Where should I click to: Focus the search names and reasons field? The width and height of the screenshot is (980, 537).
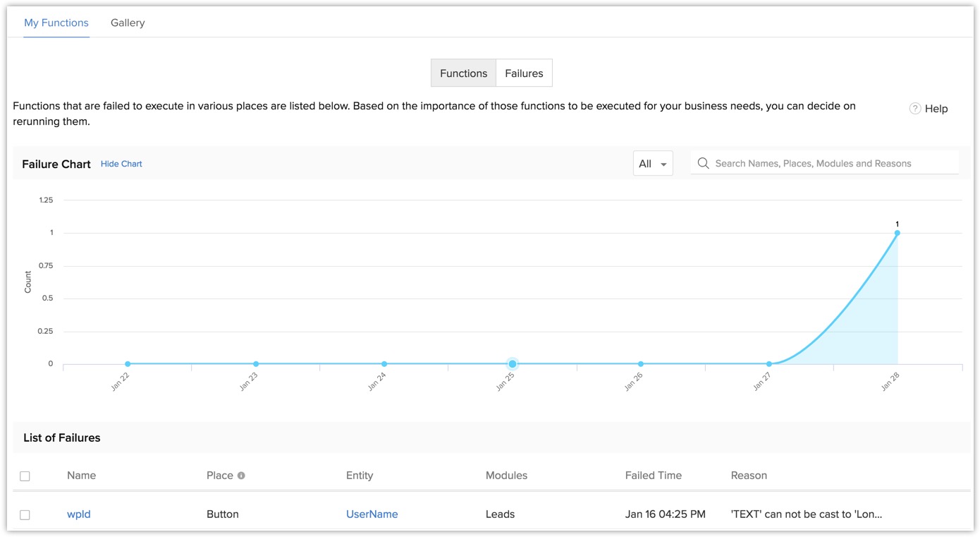coord(832,164)
